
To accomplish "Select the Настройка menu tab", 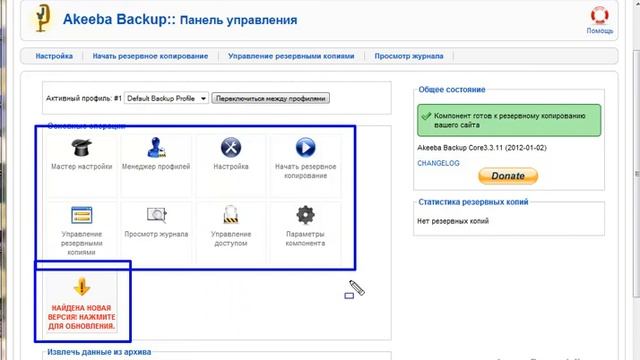I will (54, 56).
